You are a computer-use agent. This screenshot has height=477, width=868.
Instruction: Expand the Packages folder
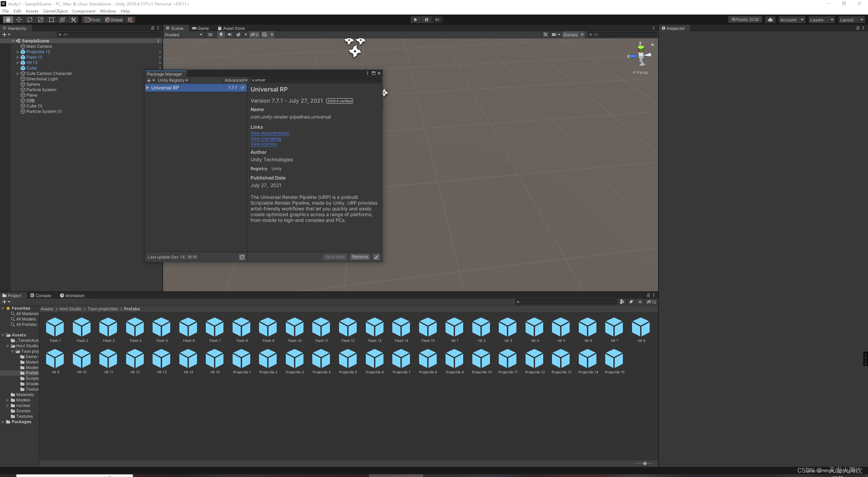3,422
